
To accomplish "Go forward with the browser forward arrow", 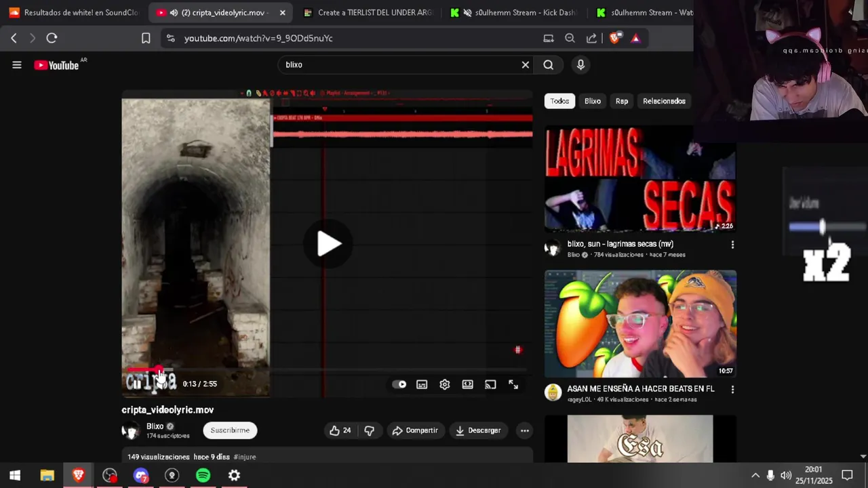I will [32, 39].
